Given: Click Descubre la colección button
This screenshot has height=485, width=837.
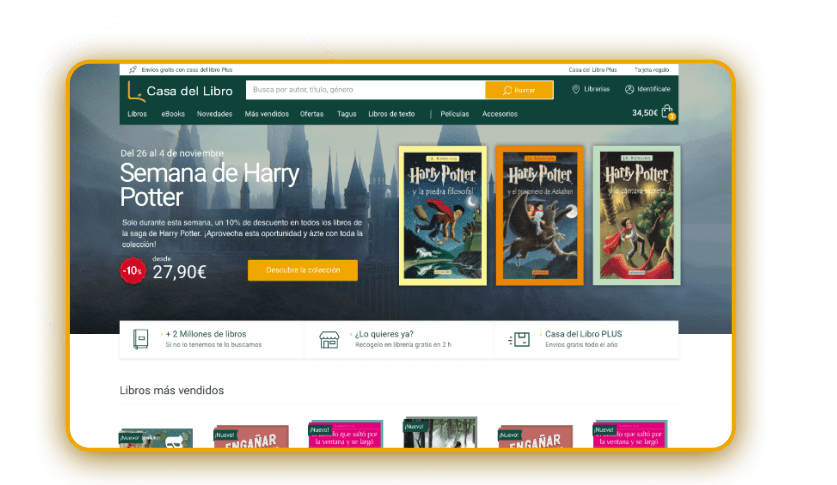Looking at the screenshot, I should [302, 270].
